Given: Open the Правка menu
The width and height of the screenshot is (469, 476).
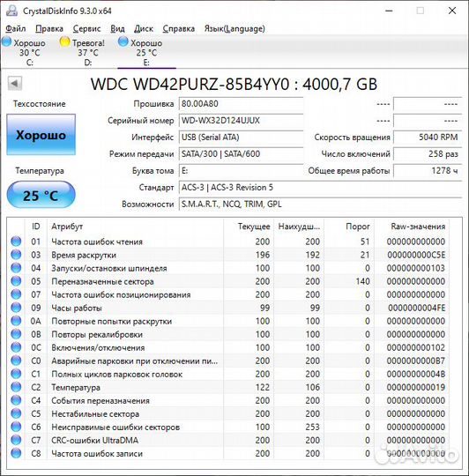Looking at the screenshot, I should 49,28.
